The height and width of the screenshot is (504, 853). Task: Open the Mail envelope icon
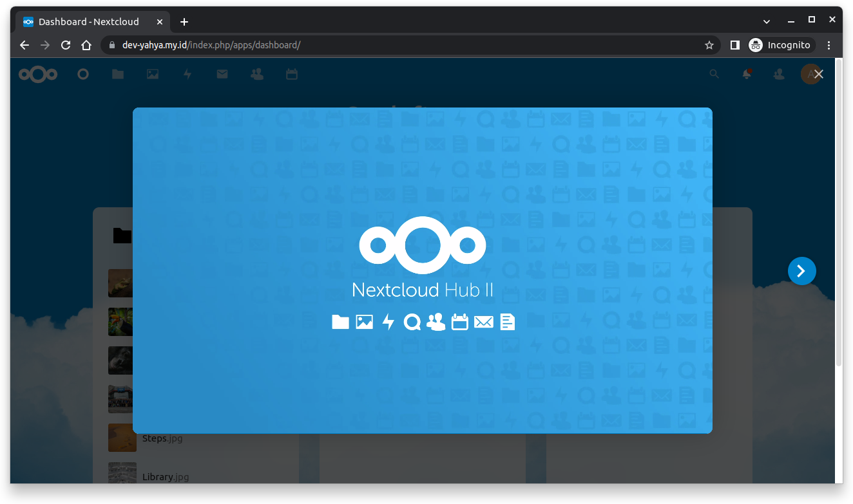222,75
